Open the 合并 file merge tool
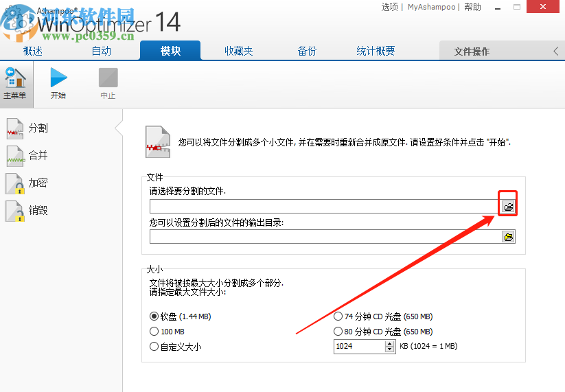Screen dimensions: 565x392 point(27,156)
